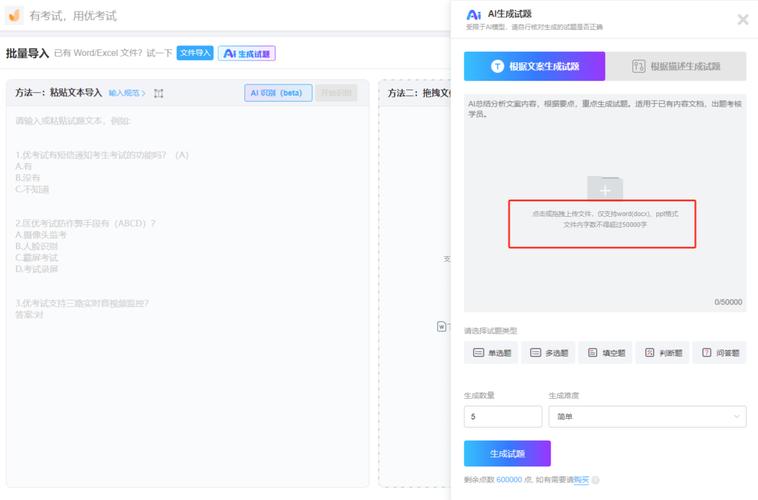Image resolution: width=758 pixels, height=500 pixels.
Task: Open the 购买 link
Action: (x=581, y=480)
